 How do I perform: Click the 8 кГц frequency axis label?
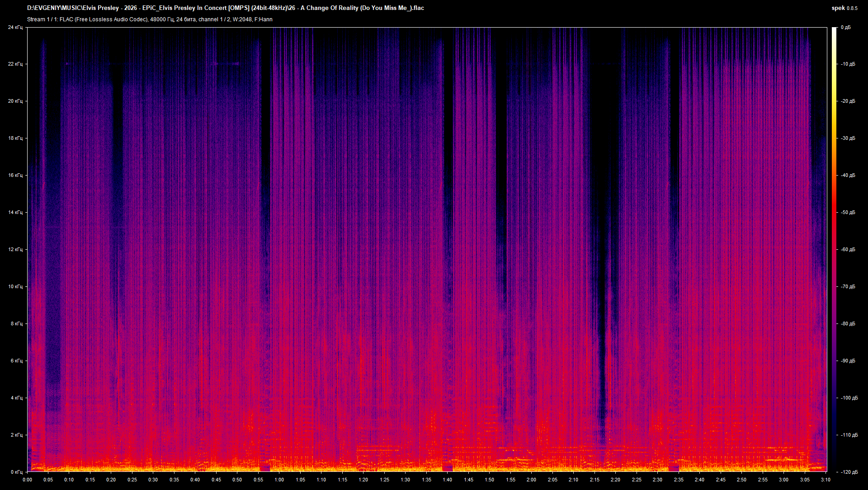point(17,324)
